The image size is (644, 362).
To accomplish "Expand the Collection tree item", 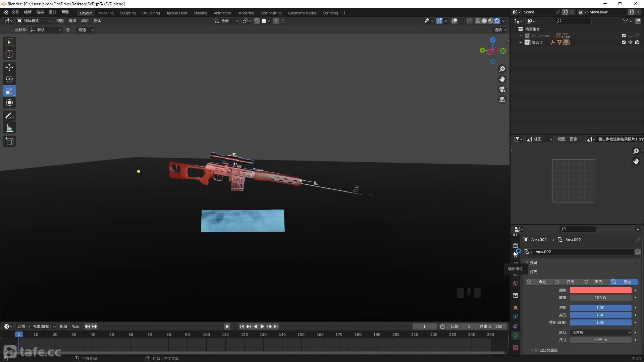I will point(521,36).
